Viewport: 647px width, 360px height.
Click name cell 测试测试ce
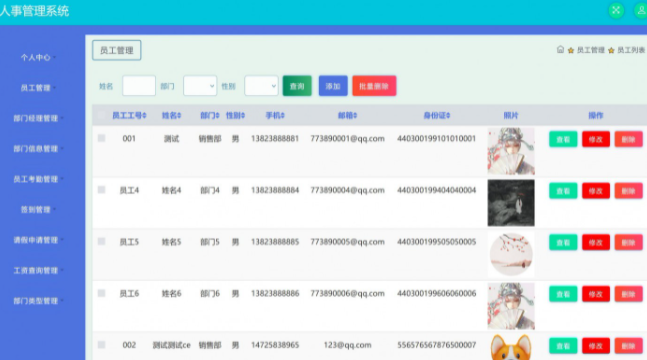pos(171,345)
